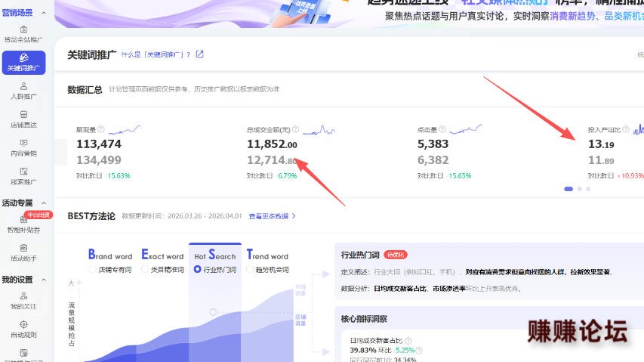
Task: Open 内容营销 sidebar item
Action: tap(23, 147)
